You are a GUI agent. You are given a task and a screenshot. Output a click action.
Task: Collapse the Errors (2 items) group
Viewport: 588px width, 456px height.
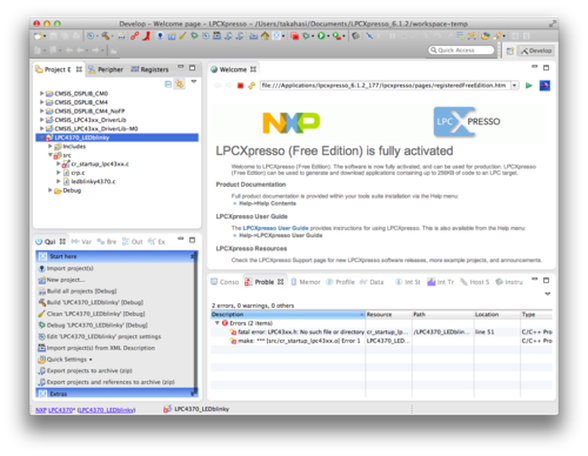pyautogui.click(x=217, y=323)
